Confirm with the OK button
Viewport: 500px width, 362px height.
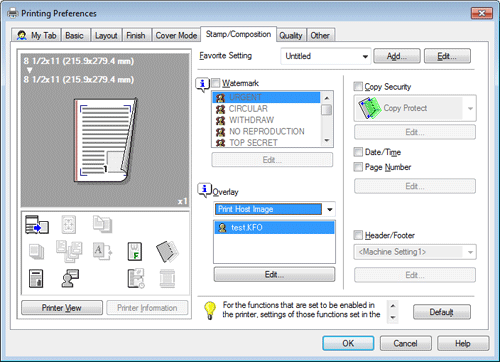[x=348, y=343]
